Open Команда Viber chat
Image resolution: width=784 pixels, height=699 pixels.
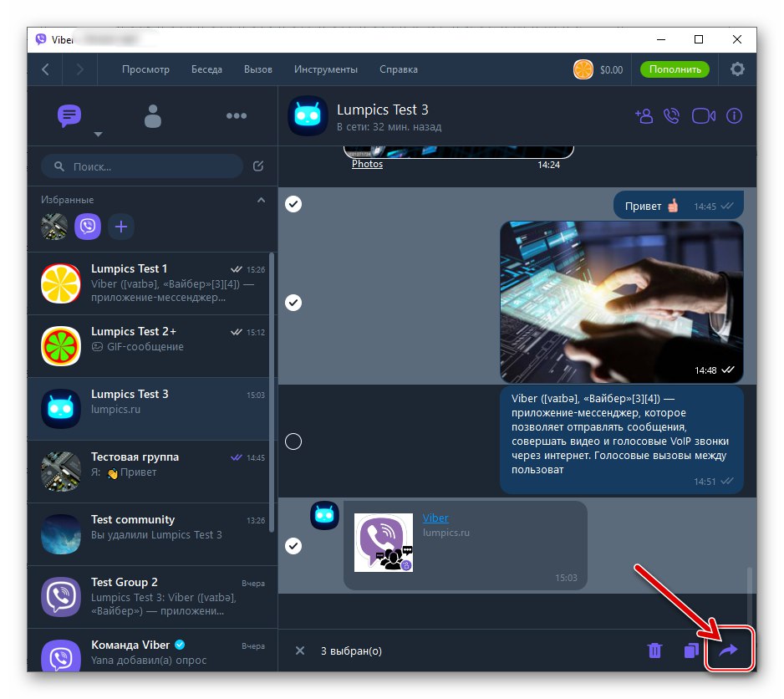coord(152,651)
